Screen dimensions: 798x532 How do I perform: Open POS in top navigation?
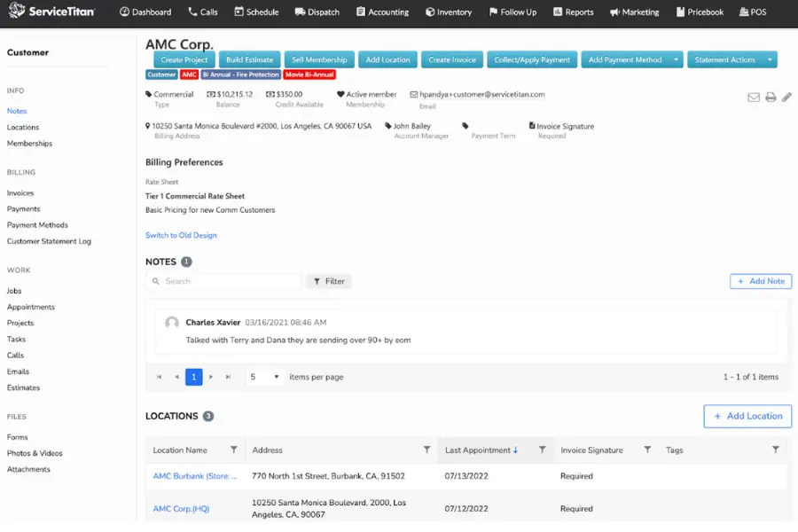[753, 12]
